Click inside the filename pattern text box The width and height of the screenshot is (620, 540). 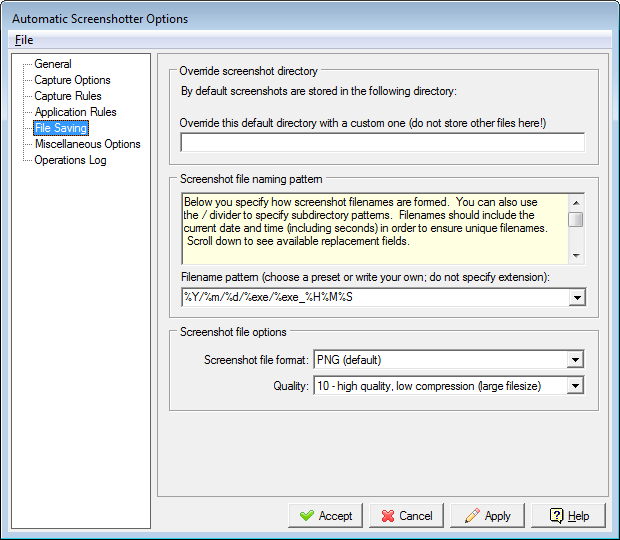370,297
